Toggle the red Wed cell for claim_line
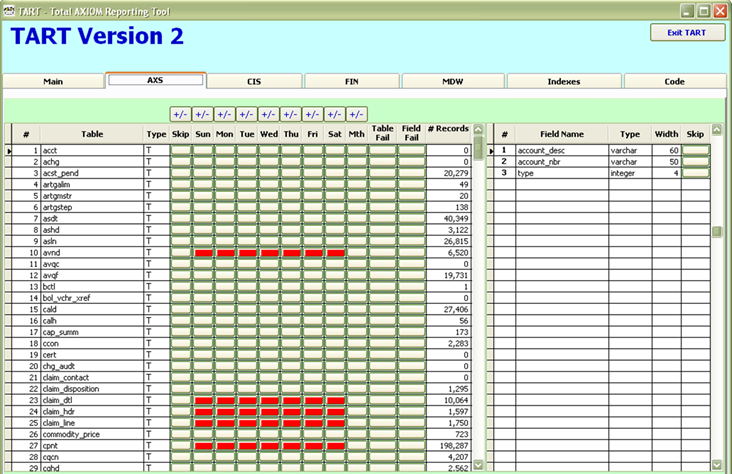 tap(269, 423)
